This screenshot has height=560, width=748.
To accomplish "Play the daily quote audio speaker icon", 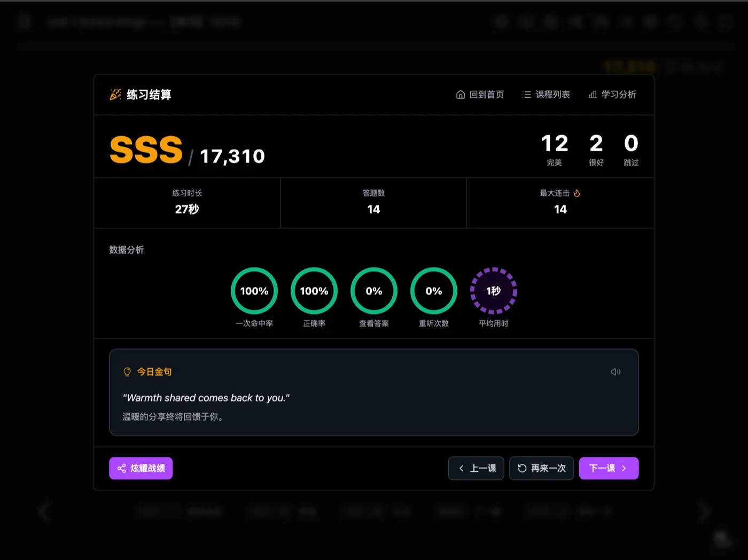I will [615, 372].
